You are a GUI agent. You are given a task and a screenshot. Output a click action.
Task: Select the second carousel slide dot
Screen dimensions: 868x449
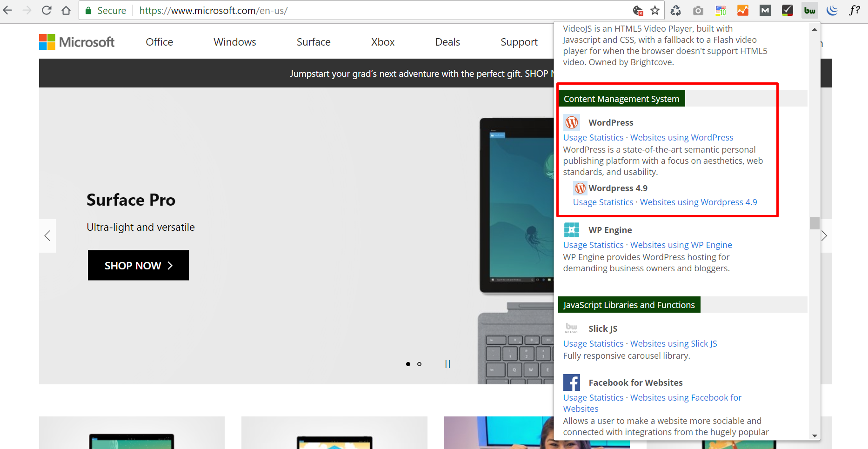pyautogui.click(x=419, y=364)
